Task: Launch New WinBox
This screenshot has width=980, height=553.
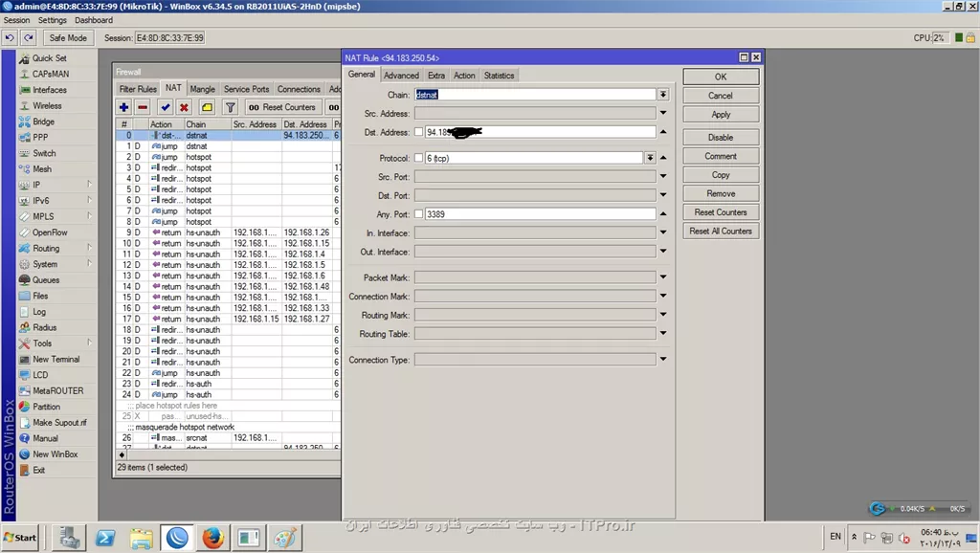Action: [x=55, y=454]
